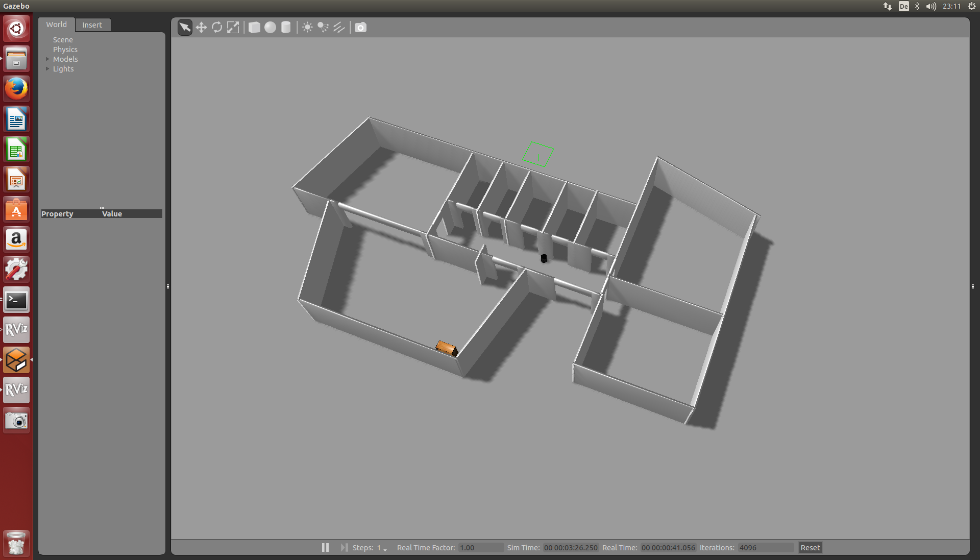Screen dimensions: 980x560
Task: Switch to the World tab
Action: point(56,25)
